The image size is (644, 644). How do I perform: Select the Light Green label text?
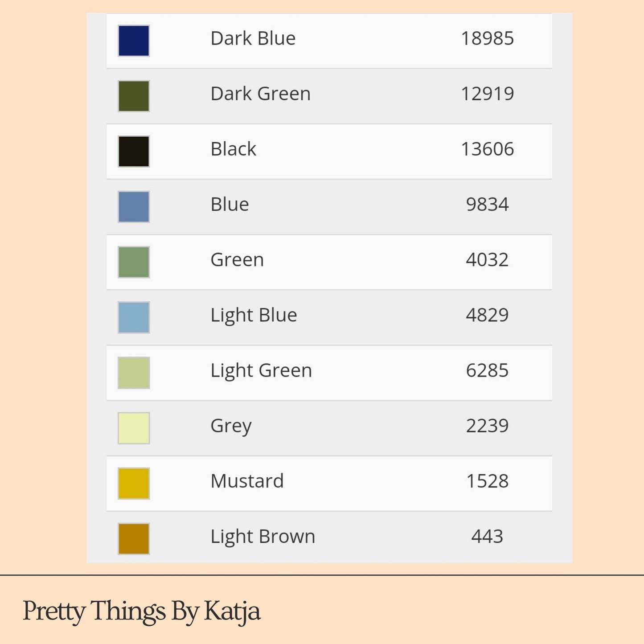tap(261, 371)
